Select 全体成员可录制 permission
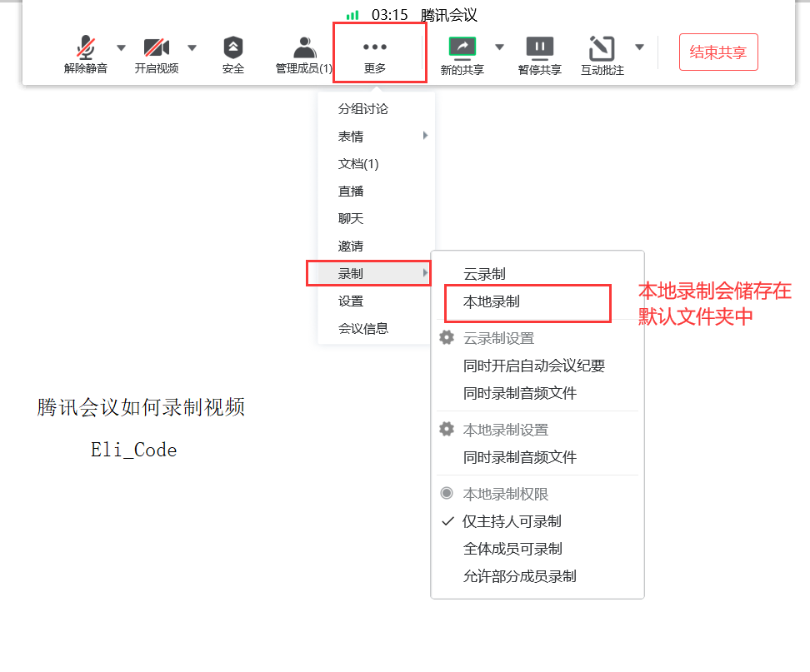 [537, 549]
